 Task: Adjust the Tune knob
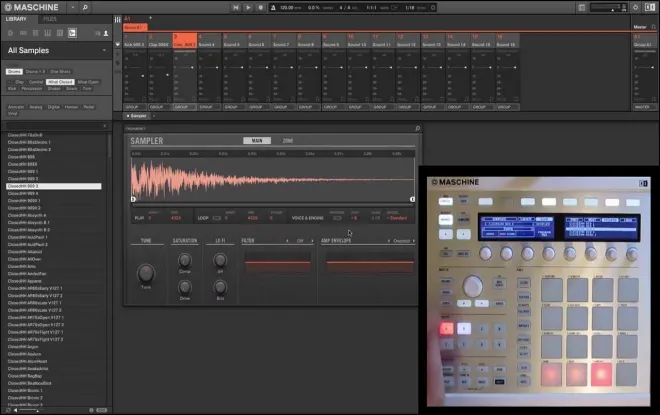click(146, 273)
